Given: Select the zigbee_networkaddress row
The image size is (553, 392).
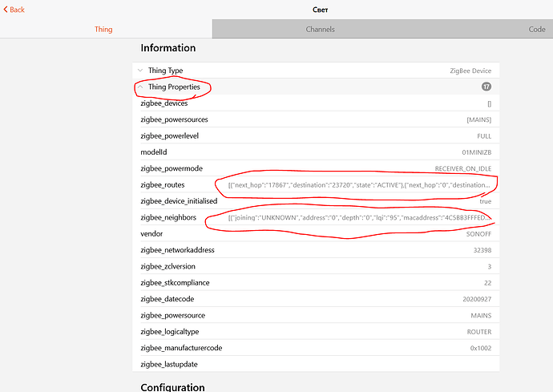Looking at the screenshot, I should 317,250.
